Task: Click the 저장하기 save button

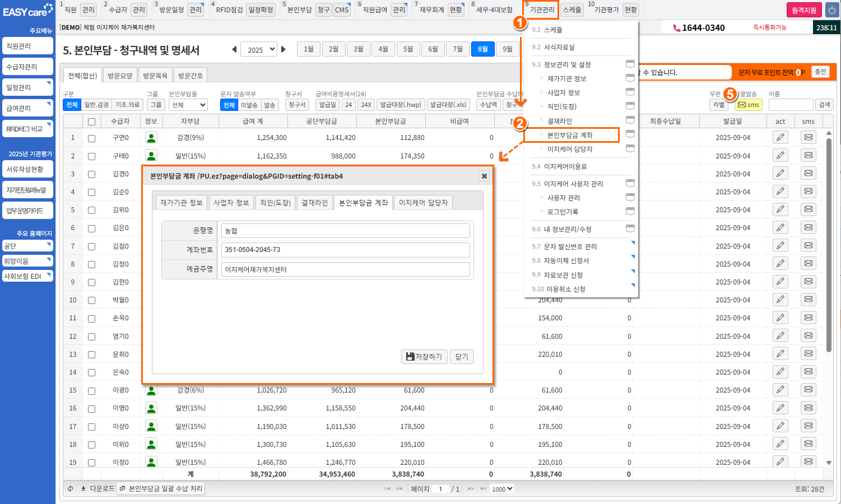Action: [x=424, y=357]
